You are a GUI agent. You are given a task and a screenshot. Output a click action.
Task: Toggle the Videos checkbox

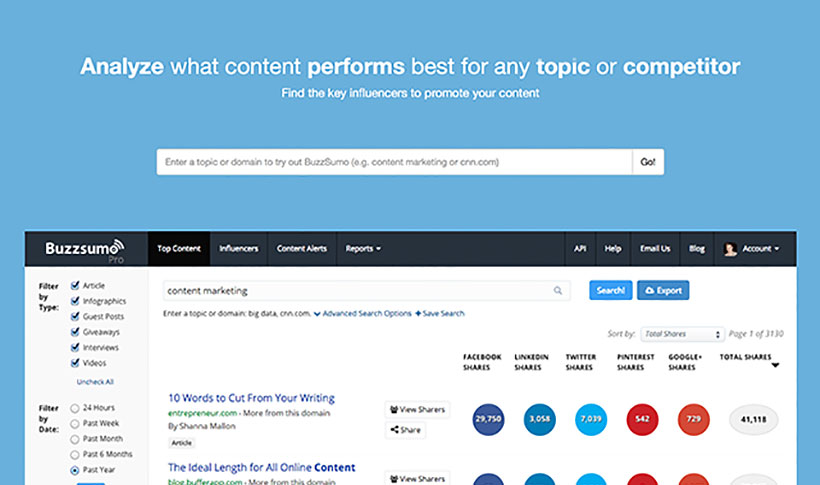coord(75,363)
